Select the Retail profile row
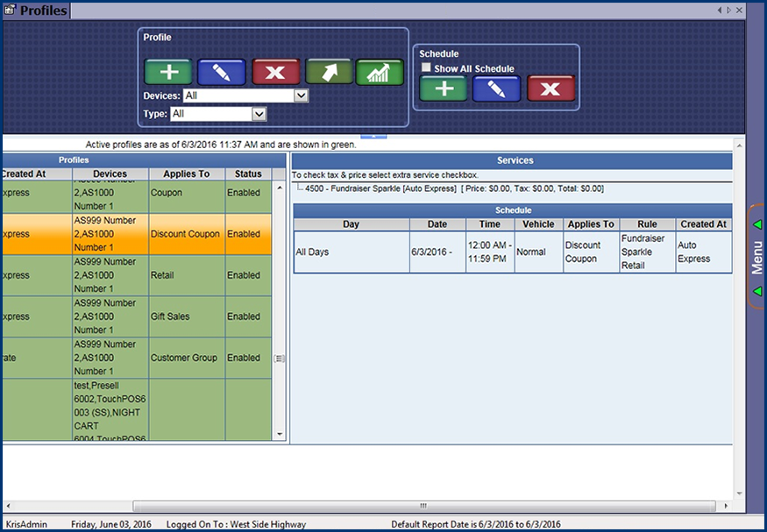Screen dimensions: 767x532 186,275
